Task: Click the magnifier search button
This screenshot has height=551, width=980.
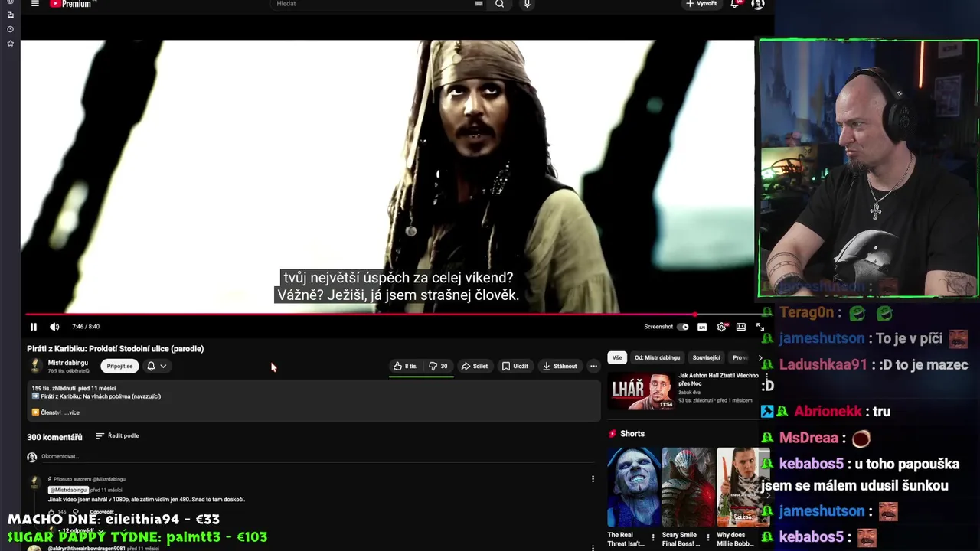Action: (500, 4)
